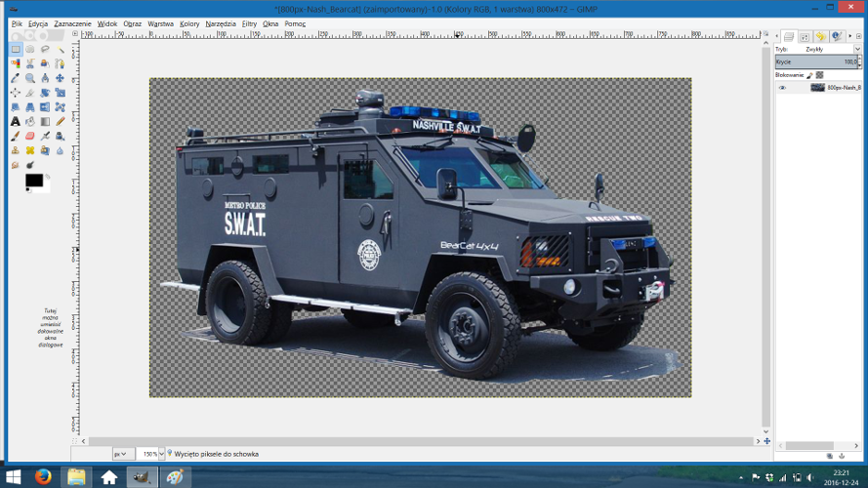Select the Free Select lasso tool
The width and height of the screenshot is (868, 488).
(x=45, y=49)
